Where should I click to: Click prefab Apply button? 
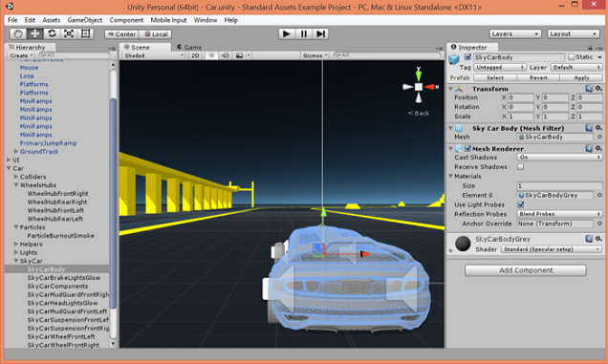point(581,78)
